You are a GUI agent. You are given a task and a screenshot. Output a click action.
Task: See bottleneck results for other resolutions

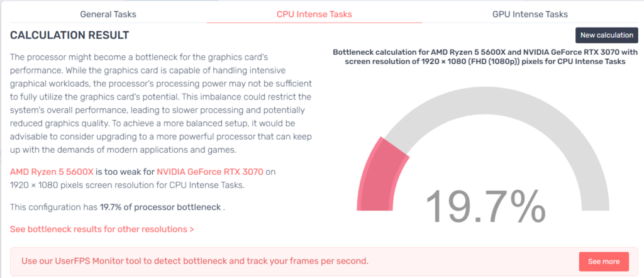(99, 229)
